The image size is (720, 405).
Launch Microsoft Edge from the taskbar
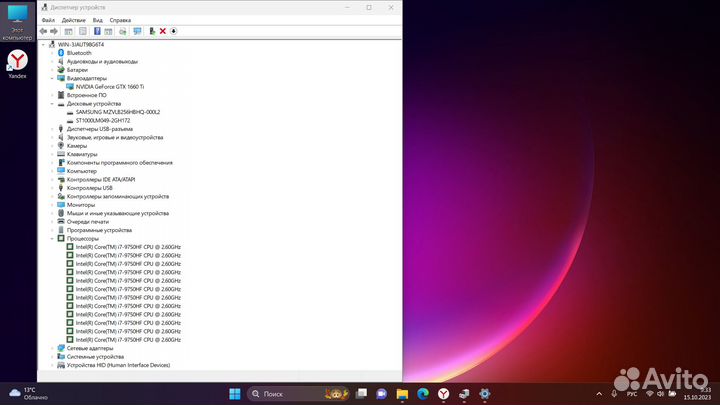(x=423, y=394)
